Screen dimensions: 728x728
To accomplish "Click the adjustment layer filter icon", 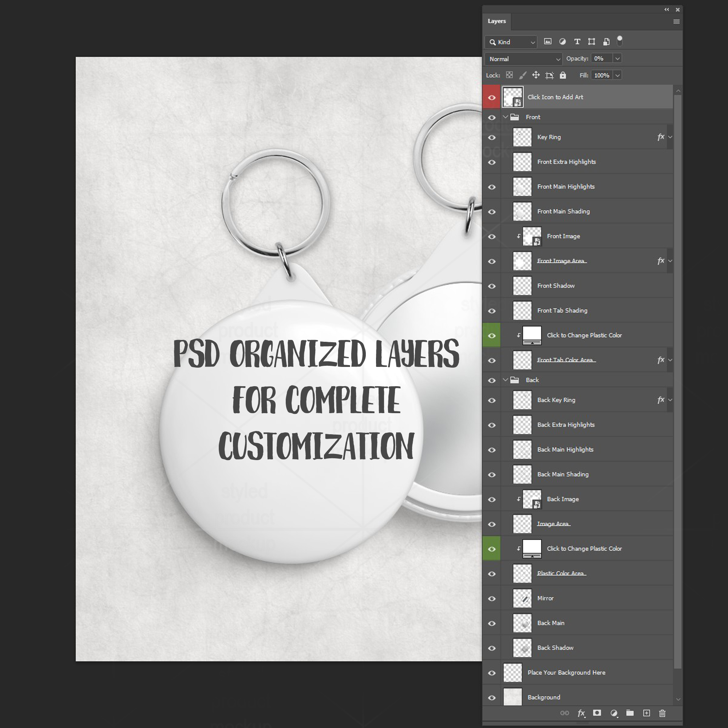I will point(562,41).
